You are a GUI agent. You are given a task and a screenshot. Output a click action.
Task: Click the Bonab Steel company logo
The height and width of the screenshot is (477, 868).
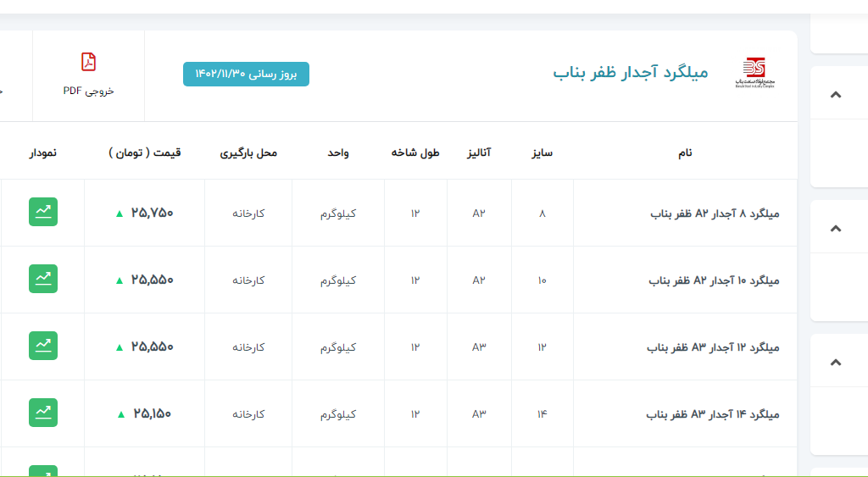point(754,74)
